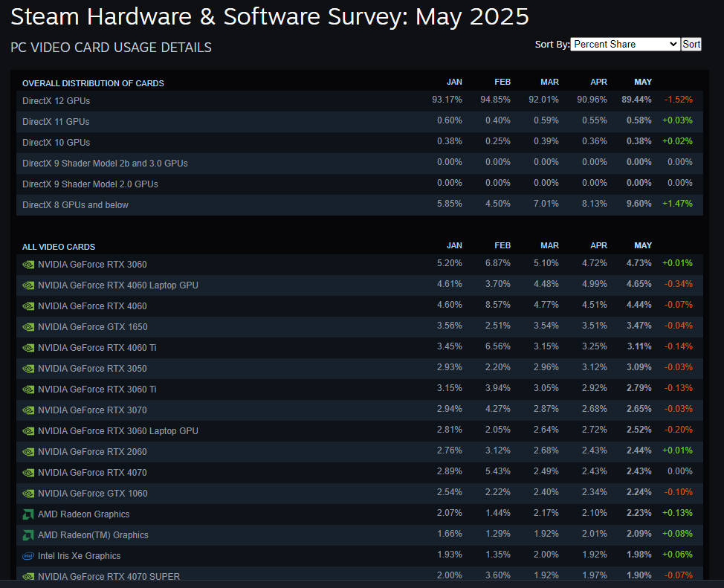Open the Sort By Percent Share dropdown
Viewport: 724px width, 588px height.
pos(624,45)
